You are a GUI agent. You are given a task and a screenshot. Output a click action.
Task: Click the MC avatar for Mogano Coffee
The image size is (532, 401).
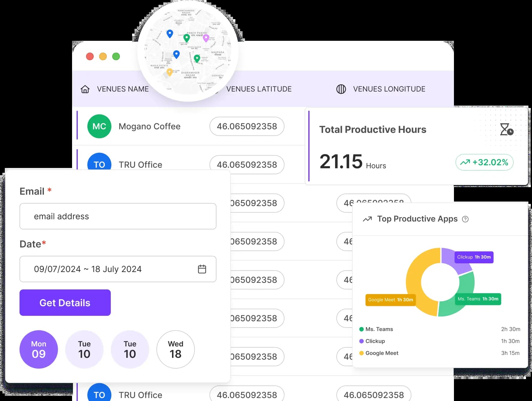coord(99,126)
